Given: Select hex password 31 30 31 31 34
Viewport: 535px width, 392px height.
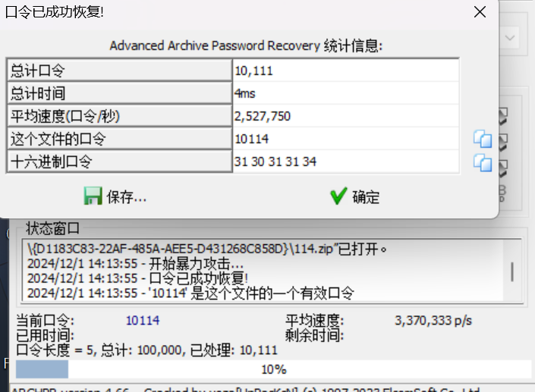Looking at the screenshot, I should pos(345,162).
